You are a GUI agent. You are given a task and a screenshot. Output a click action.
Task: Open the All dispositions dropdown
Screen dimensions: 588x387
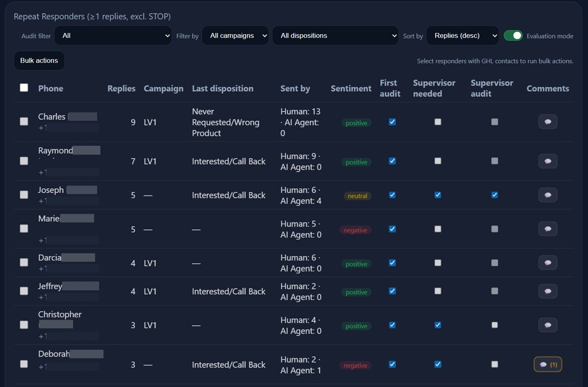pos(335,35)
